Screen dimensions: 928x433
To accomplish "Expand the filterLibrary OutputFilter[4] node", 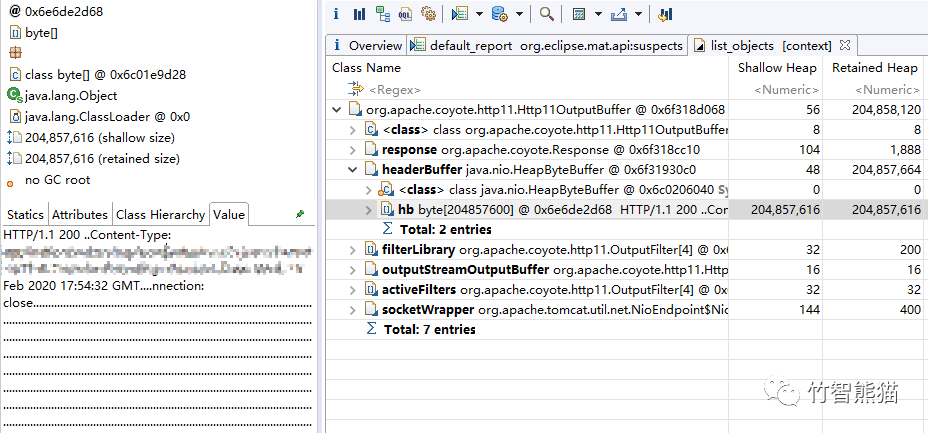I will tap(353, 250).
